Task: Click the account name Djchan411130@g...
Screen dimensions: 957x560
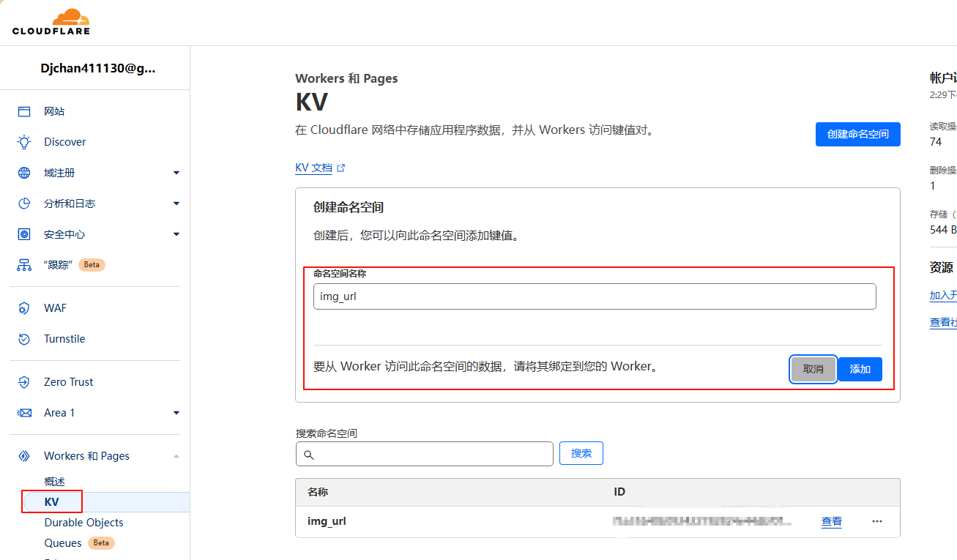Action: (98, 69)
